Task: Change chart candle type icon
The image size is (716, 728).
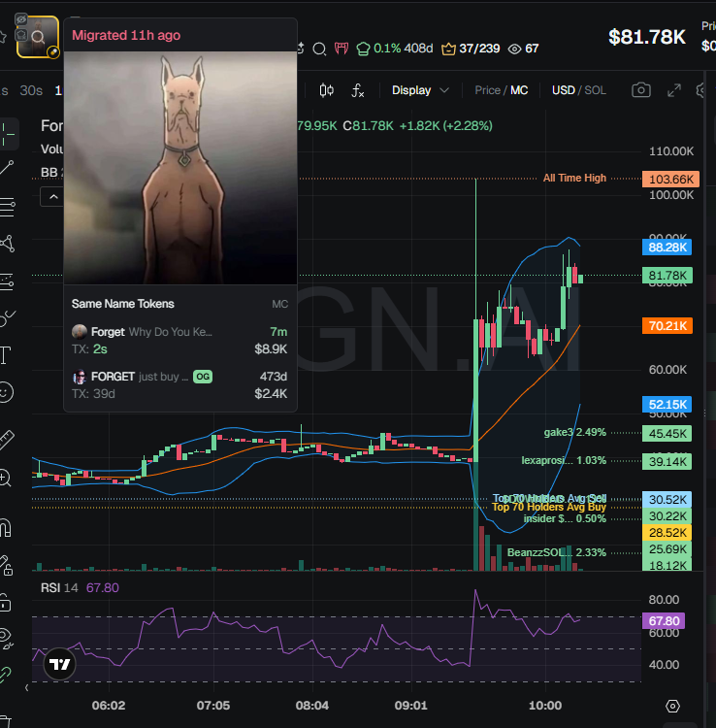Action: 327,90
